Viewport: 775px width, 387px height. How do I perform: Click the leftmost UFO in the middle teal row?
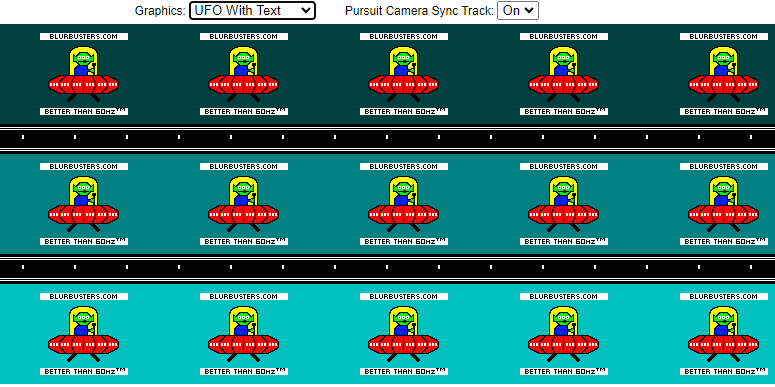pyautogui.click(x=84, y=204)
